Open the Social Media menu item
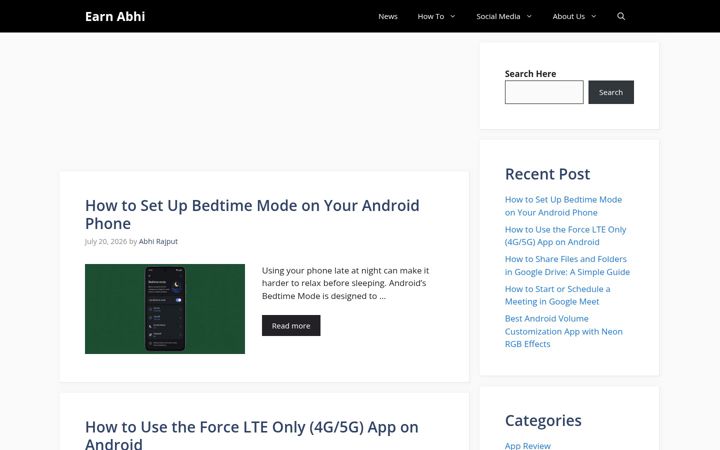 [498, 16]
